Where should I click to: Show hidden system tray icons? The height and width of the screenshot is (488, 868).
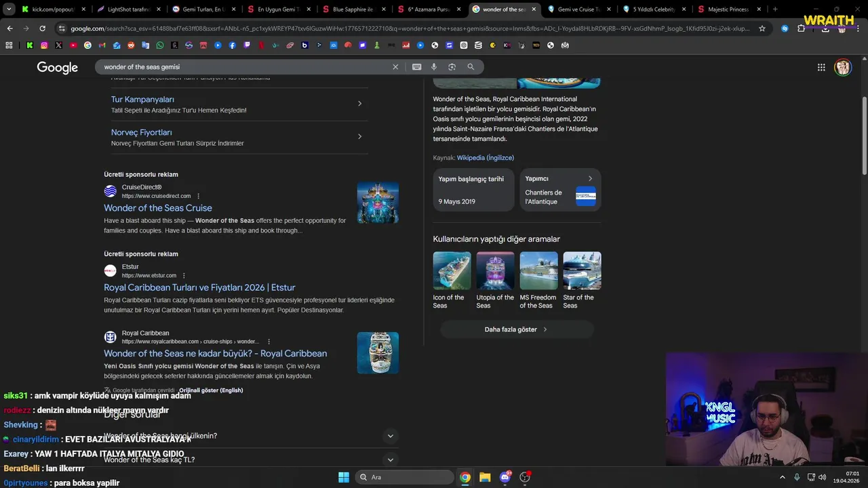click(782, 477)
